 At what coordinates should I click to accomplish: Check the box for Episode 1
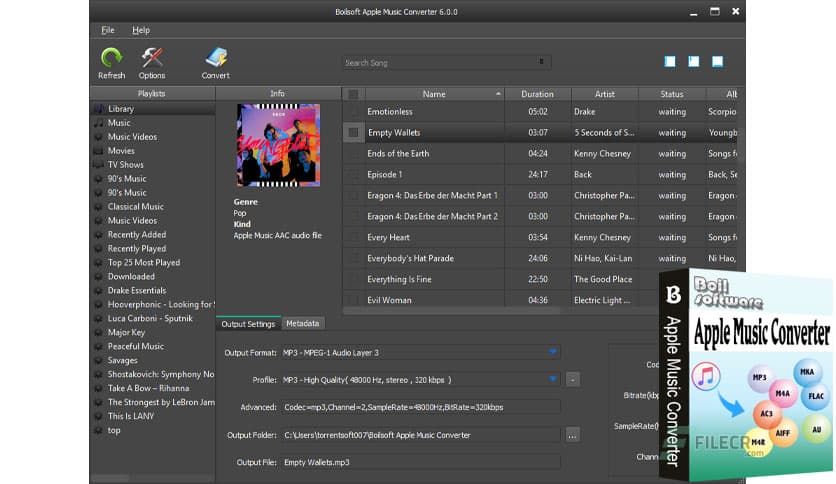click(x=353, y=174)
